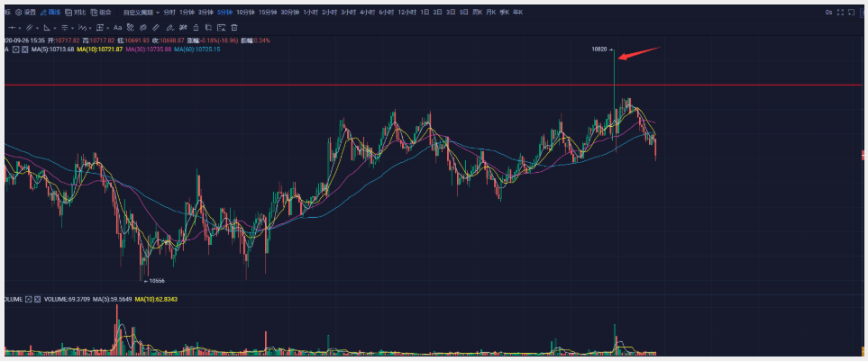868x361 pixels.
Task: Switch to the 年K yearly chart
Action: click(x=517, y=13)
